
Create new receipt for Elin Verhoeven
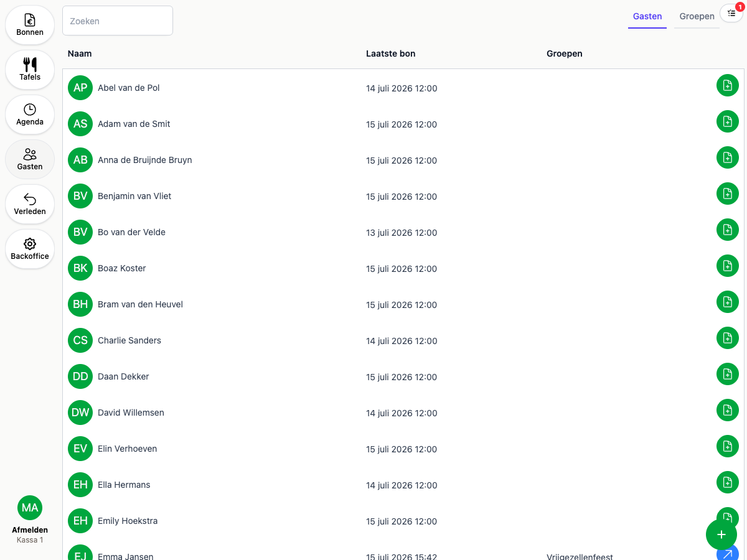tap(728, 446)
